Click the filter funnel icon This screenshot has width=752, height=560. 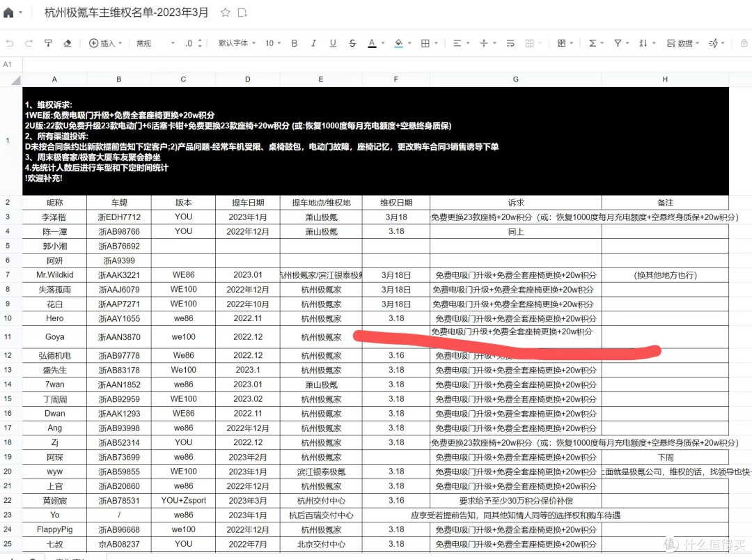(618, 43)
